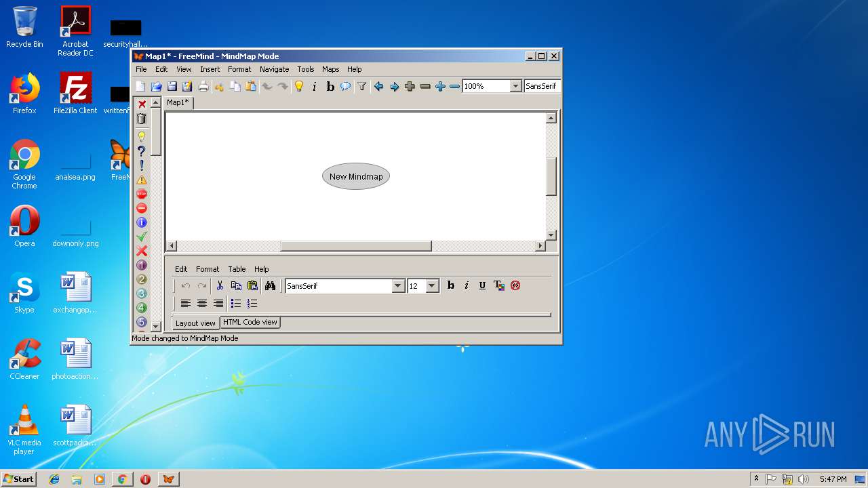Go to next map with right arrow
This screenshot has height=488, width=868.
(x=394, y=86)
